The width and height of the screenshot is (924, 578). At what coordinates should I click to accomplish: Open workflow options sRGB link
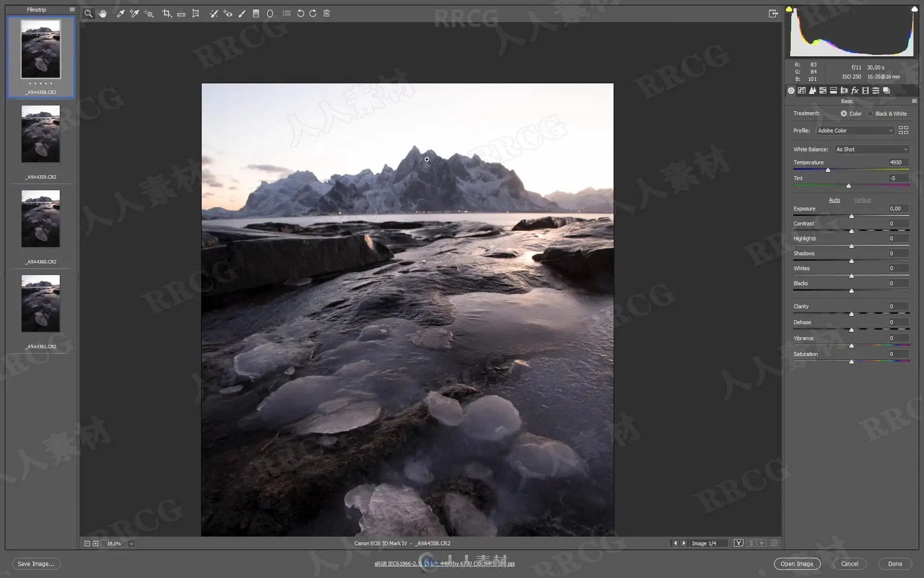(444, 564)
